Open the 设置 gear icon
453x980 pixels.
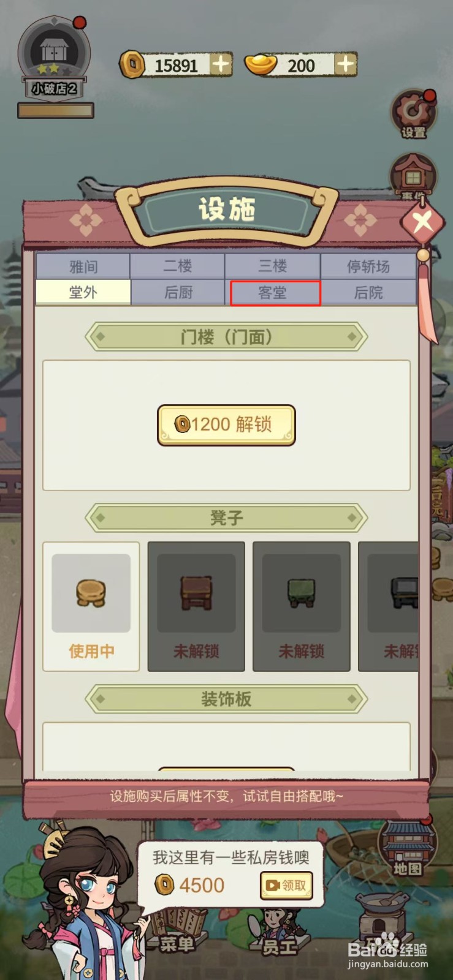pos(414,115)
